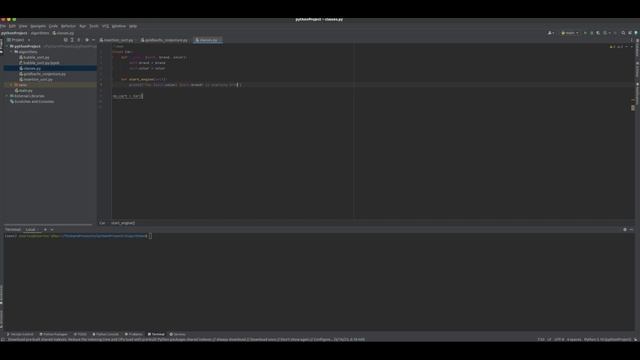The height and width of the screenshot is (360, 640).
Task: Click the UTF-8 encoding status bar entry
Action: [559, 340]
